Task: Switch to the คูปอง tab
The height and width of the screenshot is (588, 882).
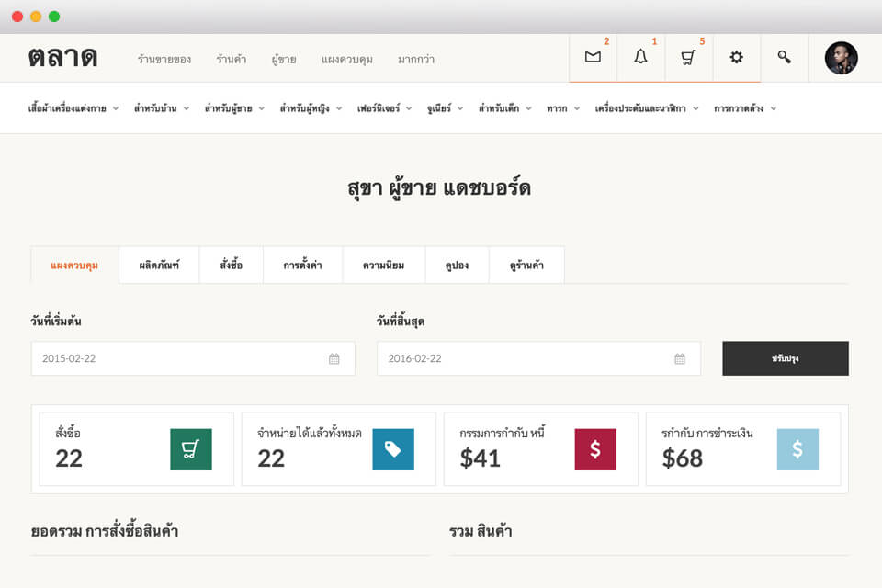Action: coord(455,266)
